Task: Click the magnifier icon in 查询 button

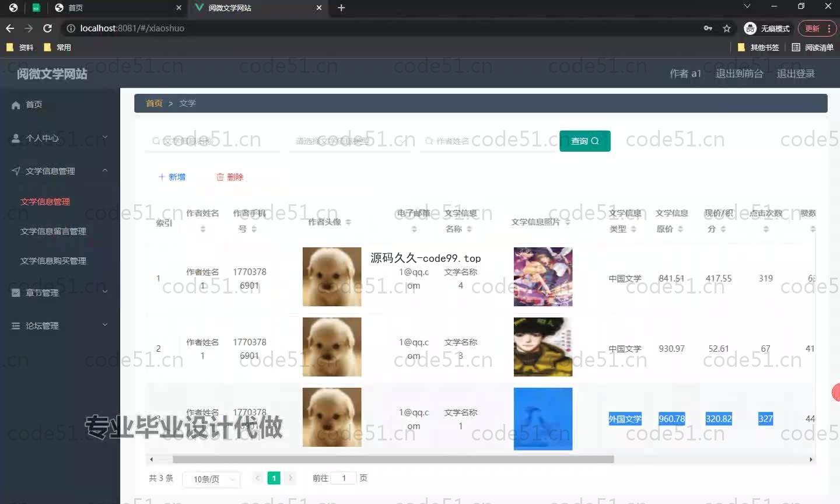Action: (x=595, y=141)
